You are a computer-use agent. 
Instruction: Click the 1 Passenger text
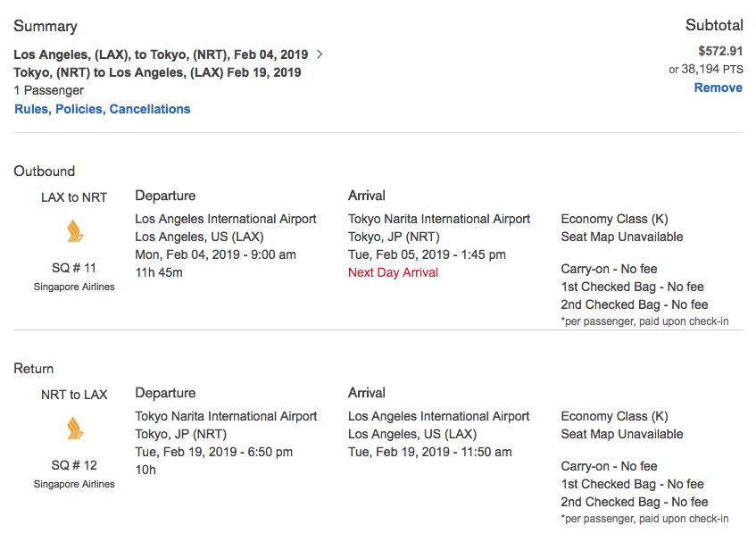(49, 90)
